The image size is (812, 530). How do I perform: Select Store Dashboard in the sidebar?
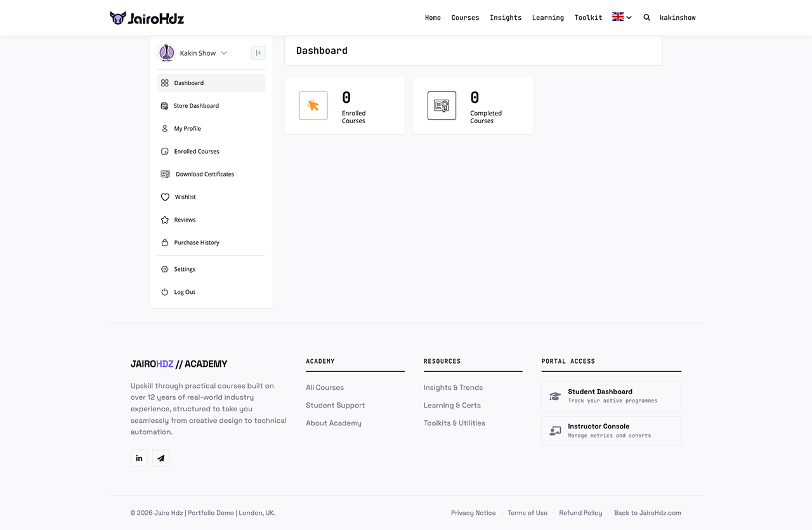(211, 106)
